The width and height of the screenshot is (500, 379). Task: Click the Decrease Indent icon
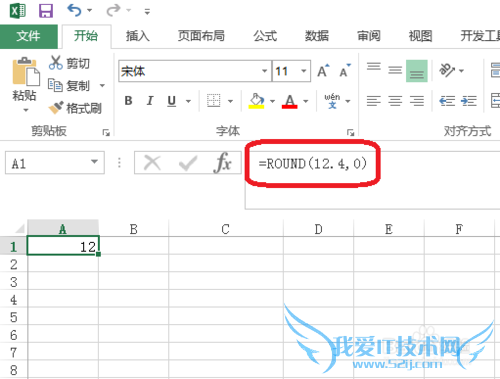pyautogui.click(x=447, y=101)
